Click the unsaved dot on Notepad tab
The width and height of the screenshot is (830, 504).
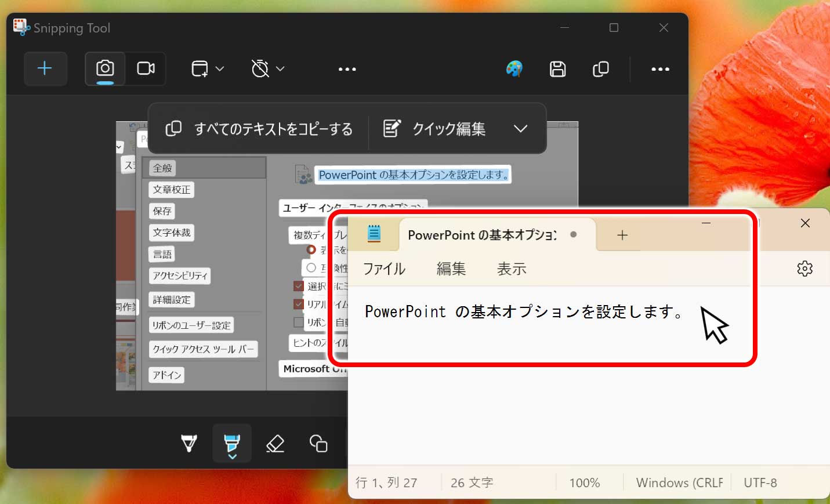click(x=573, y=235)
